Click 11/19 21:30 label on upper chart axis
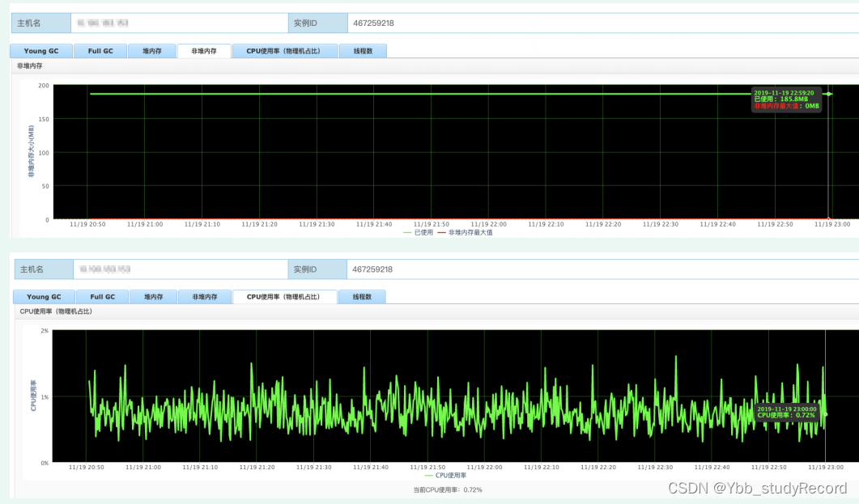The image size is (859, 504). pyautogui.click(x=317, y=224)
